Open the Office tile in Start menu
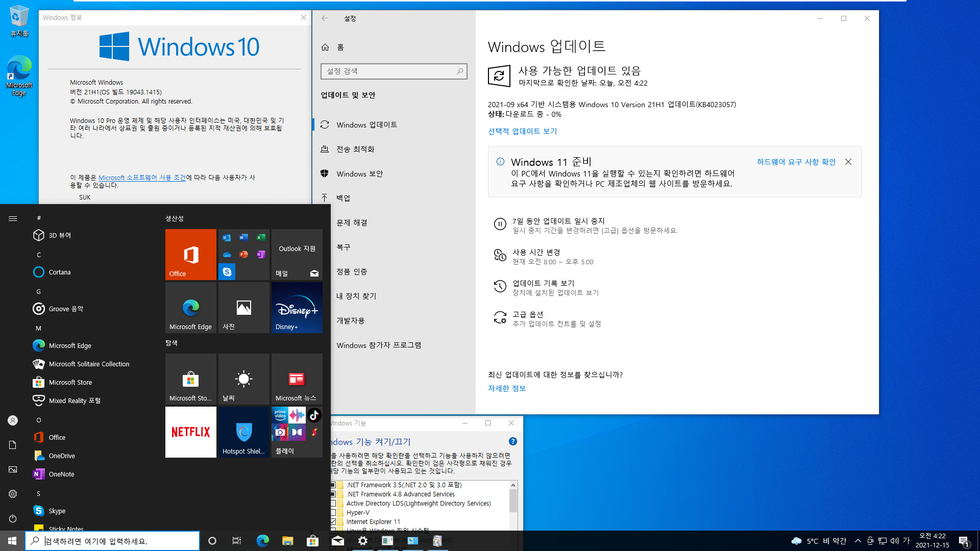Screen dimensions: 980x551 coord(190,254)
